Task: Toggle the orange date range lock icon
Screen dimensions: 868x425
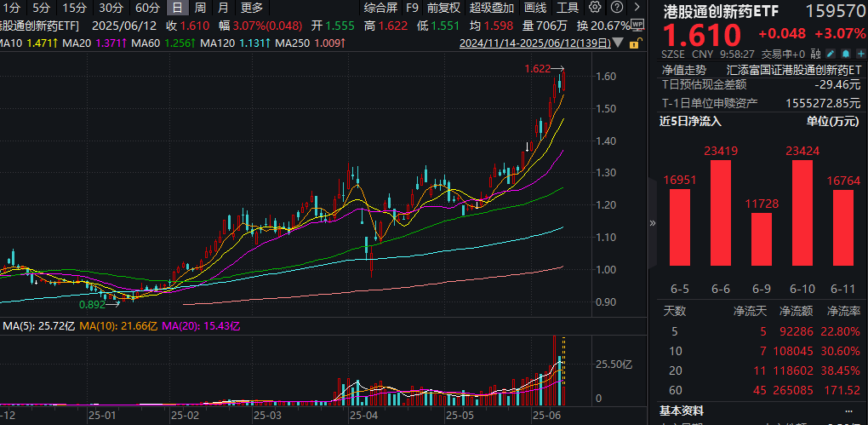Action: pyautogui.click(x=636, y=43)
